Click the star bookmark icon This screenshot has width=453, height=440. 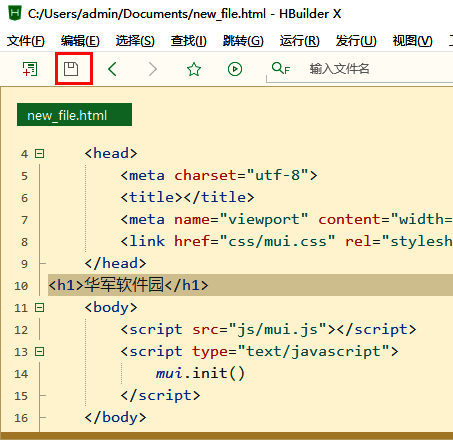coord(194,69)
